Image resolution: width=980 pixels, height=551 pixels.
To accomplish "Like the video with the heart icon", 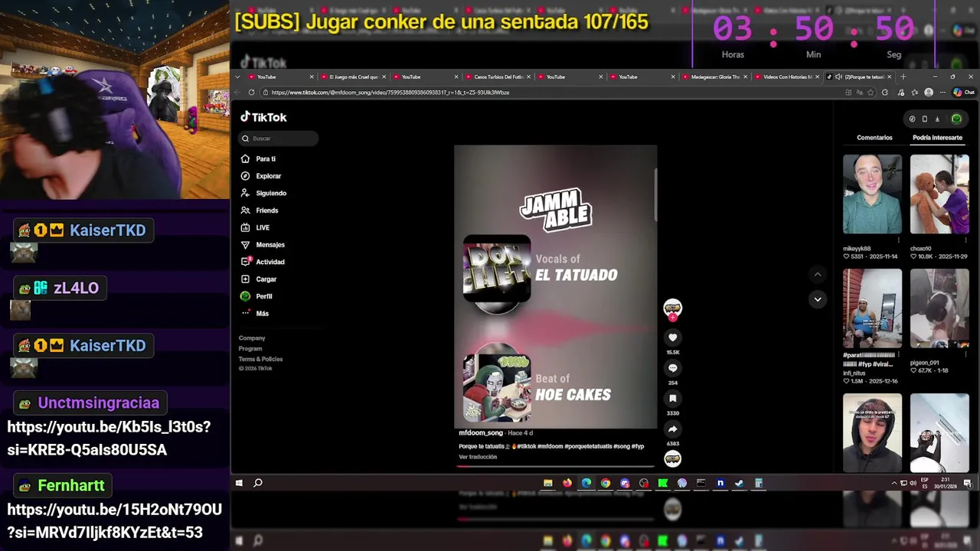I will pyautogui.click(x=672, y=337).
